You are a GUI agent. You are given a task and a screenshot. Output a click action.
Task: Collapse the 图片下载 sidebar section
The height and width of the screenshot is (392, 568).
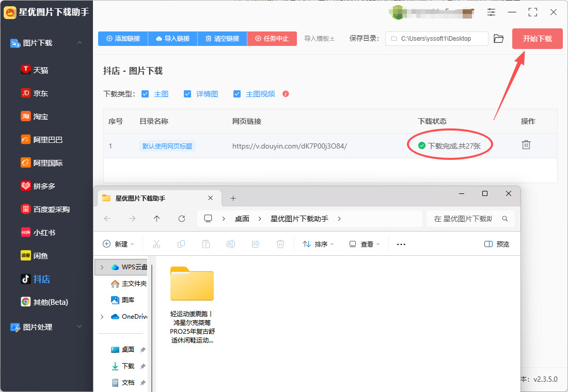[x=80, y=43]
